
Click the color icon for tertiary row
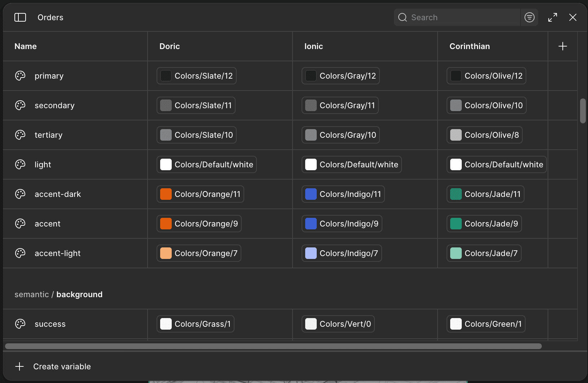click(20, 135)
